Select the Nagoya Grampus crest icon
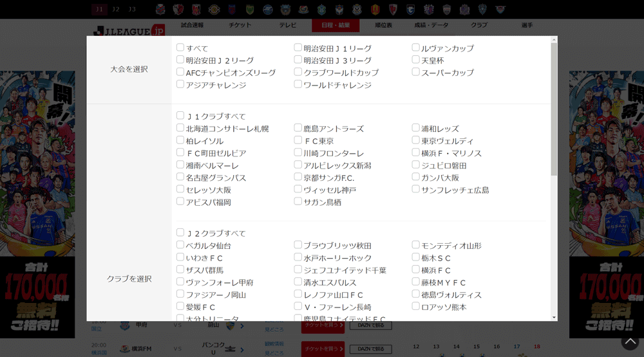This screenshot has height=357, width=644. (x=375, y=9)
